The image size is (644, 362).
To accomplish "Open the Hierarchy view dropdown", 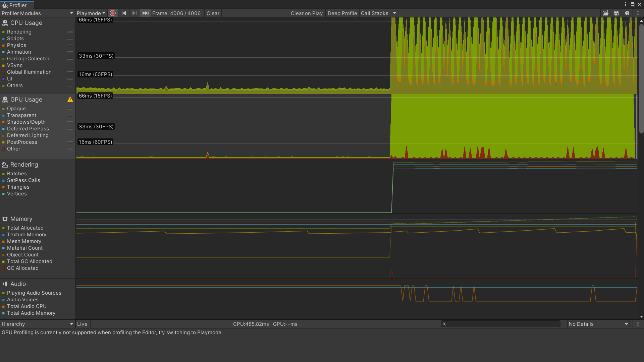I will pos(37,324).
